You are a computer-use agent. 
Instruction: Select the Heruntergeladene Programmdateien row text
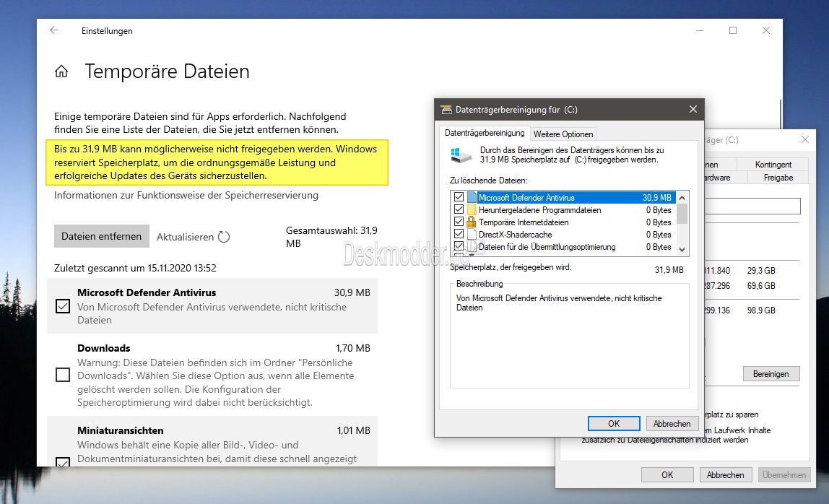point(540,210)
